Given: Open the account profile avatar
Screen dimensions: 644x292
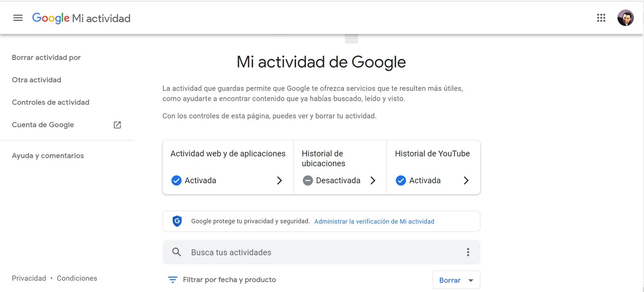Looking at the screenshot, I should pyautogui.click(x=625, y=18).
